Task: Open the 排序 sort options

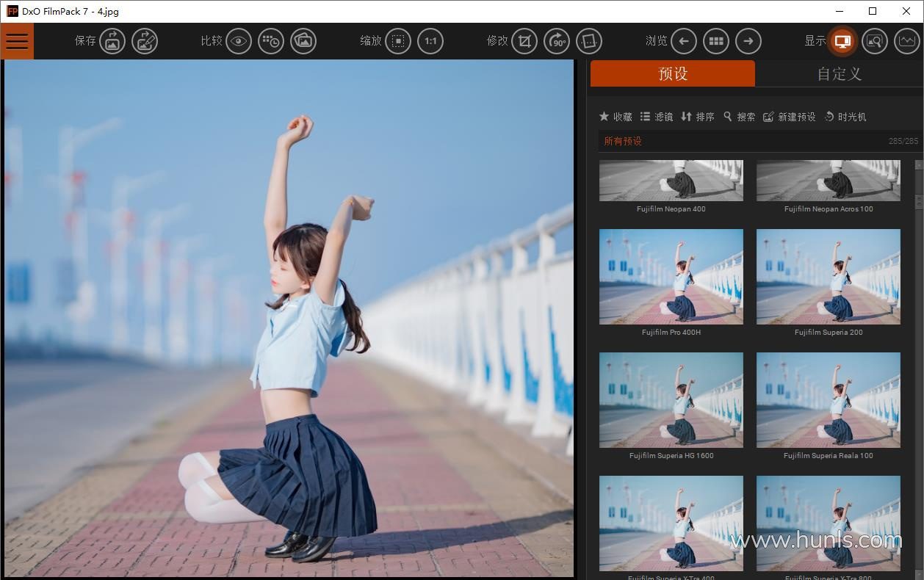Action: [x=698, y=117]
